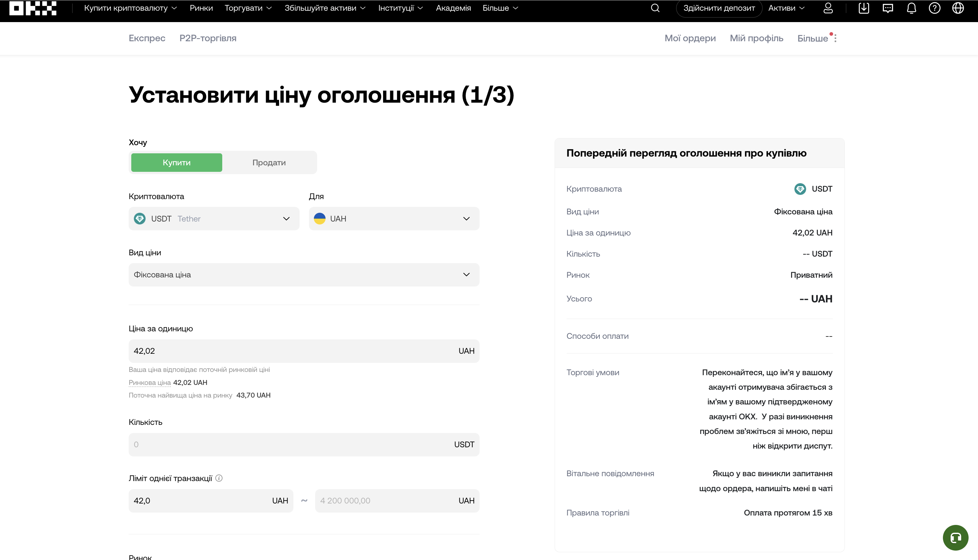
Task: Click the floating support chat button
Action: pos(956,537)
